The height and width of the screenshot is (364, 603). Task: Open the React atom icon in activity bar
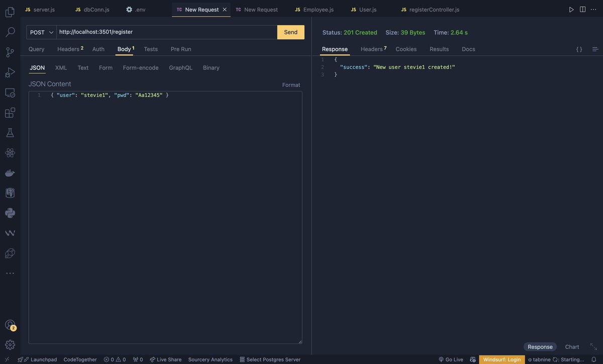(x=10, y=153)
